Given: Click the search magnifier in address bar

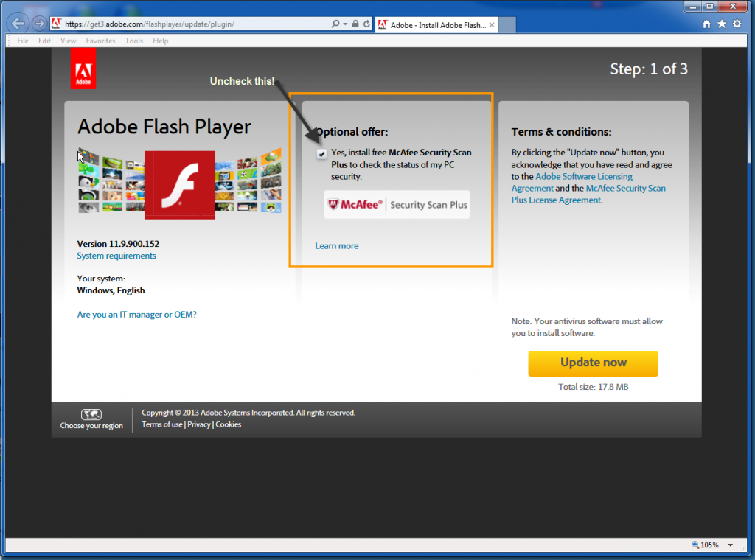Looking at the screenshot, I should click(335, 24).
